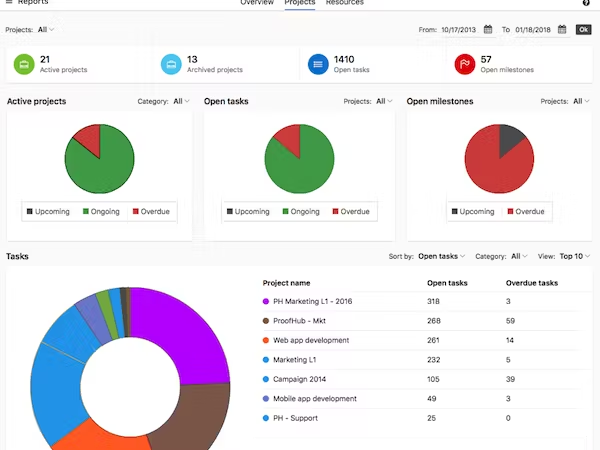The width and height of the screenshot is (600, 450).
Task: Click the orange segment of the tasks donut
Action: (99, 438)
